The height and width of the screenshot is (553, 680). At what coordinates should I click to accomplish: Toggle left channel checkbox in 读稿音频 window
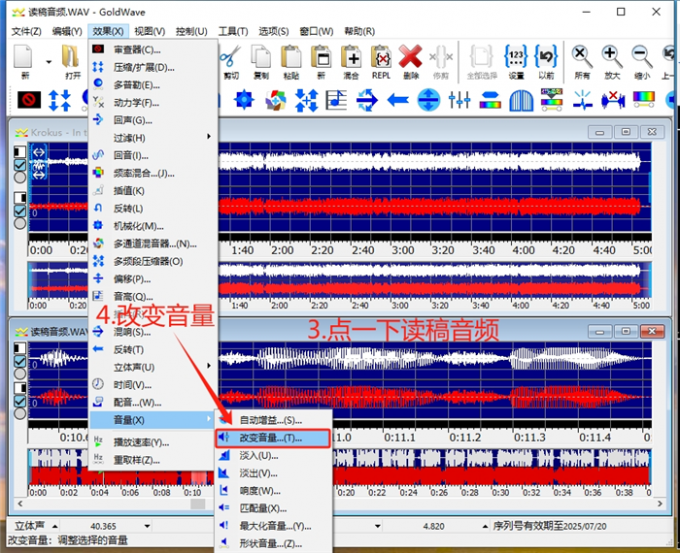tap(20, 361)
